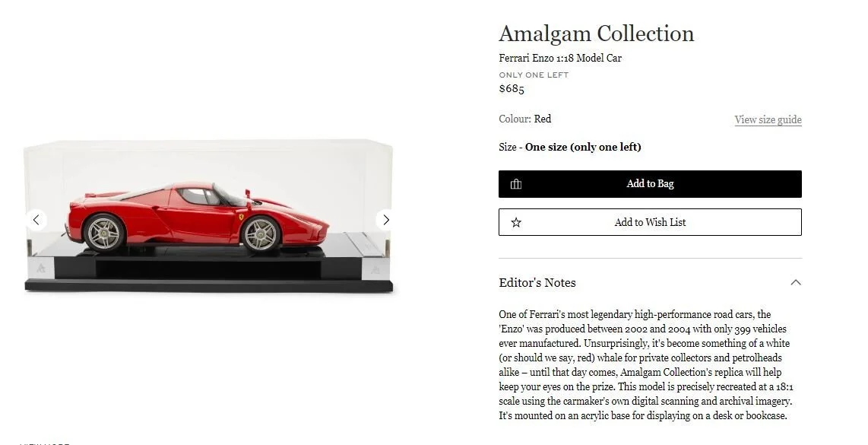868x445 pixels.
Task: Click the Colour: Red label
Action: pos(524,119)
